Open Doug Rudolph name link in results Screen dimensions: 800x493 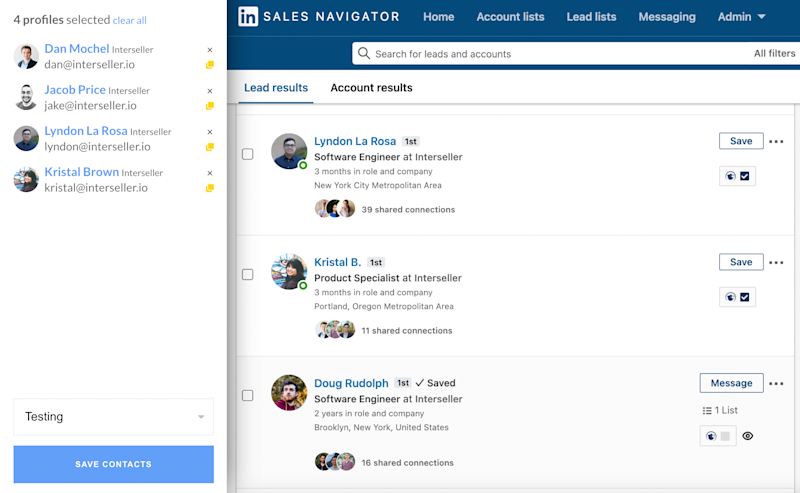(x=351, y=383)
